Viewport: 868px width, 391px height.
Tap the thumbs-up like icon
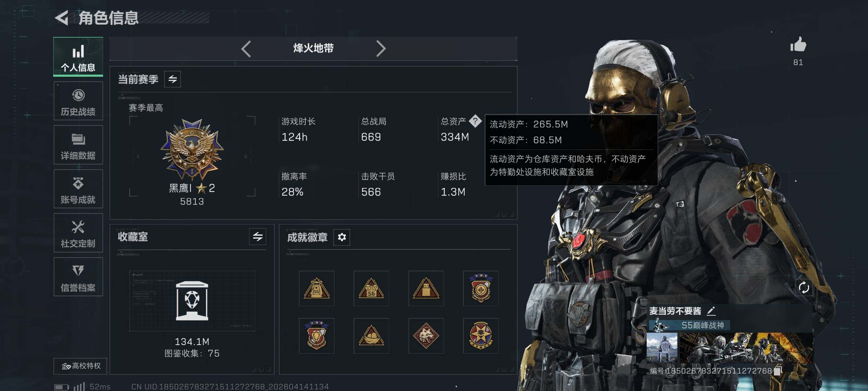pyautogui.click(x=798, y=45)
